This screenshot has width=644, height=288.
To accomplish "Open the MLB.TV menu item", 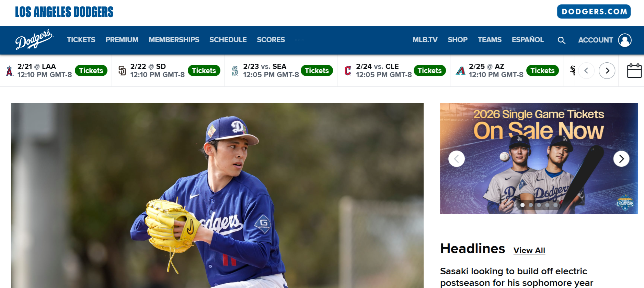I will tap(425, 40).
